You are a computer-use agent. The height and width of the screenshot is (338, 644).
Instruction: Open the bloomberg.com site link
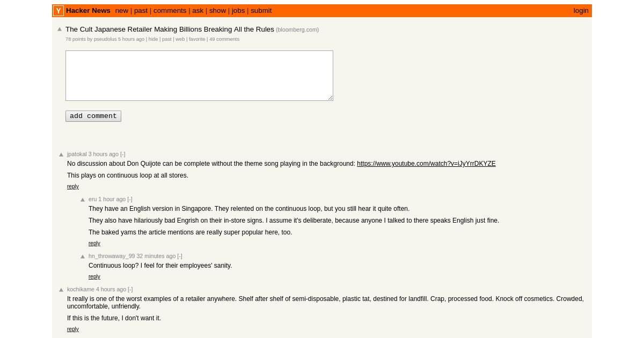coord(297,30)
